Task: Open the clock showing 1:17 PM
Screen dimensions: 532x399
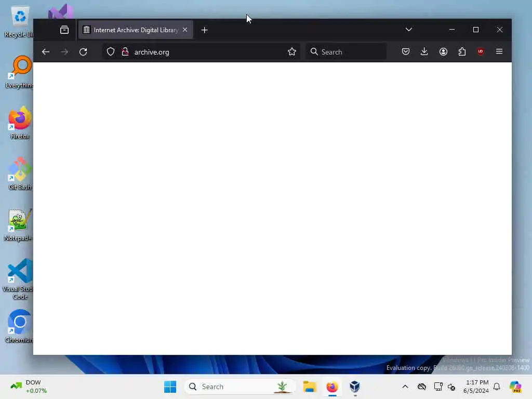Action: pos(476,387)
